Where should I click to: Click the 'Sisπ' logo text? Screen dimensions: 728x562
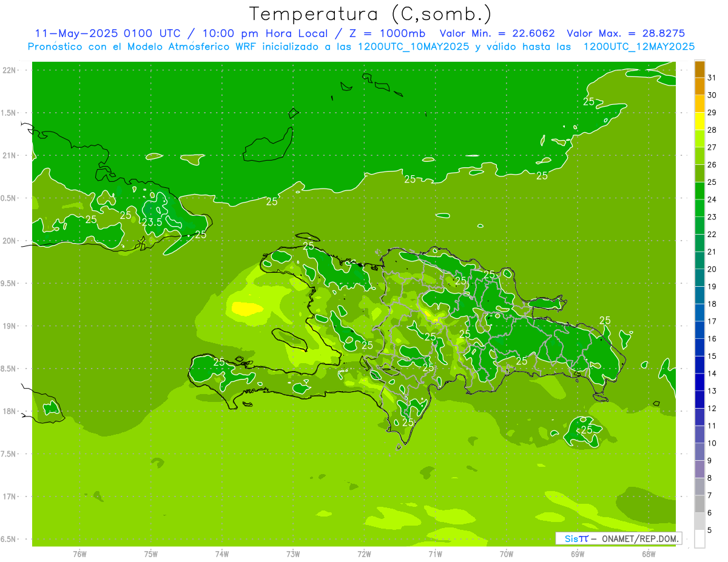[x=576, y=538]
